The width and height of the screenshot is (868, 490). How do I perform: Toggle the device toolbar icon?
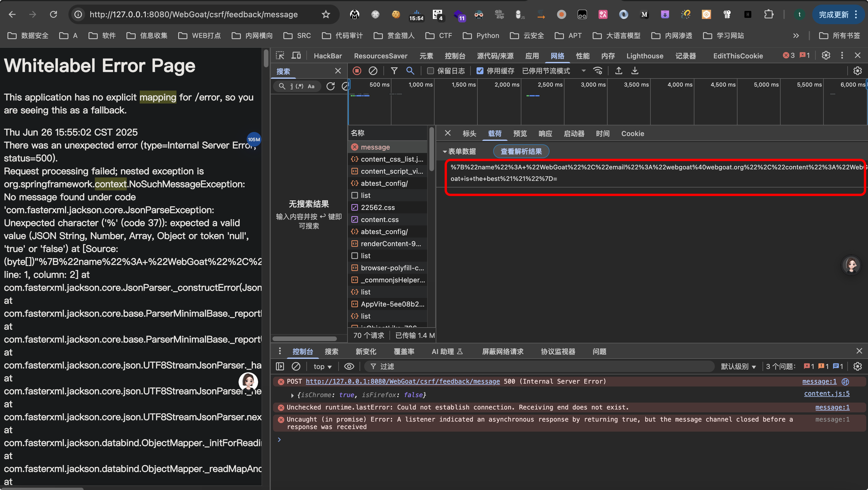pos(296,56)
